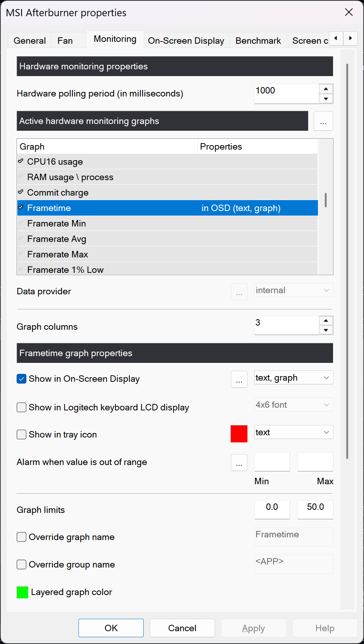364x644 pixels.
Task: Open the tray icon text mode dropdown
Action: click(293, 432)
